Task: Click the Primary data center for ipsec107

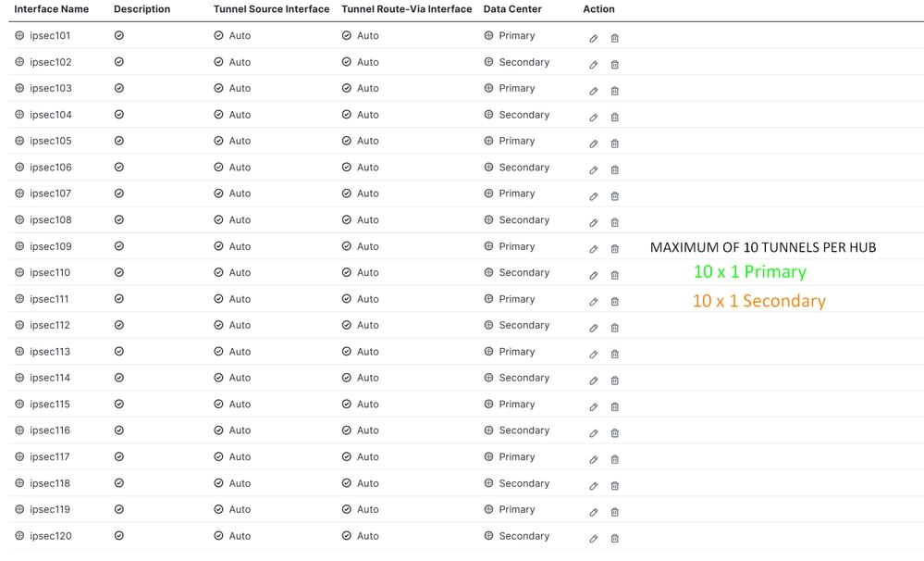Action: click(x=516, y=193)
